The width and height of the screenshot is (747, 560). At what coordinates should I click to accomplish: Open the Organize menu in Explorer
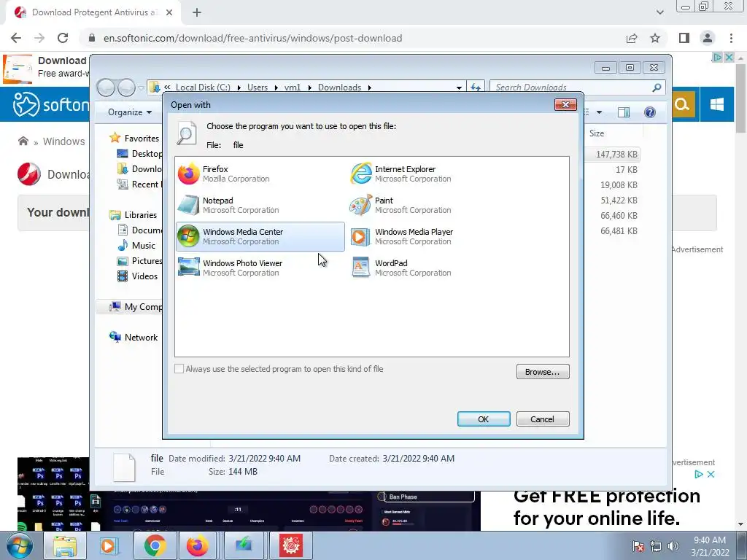pos(130,112)
